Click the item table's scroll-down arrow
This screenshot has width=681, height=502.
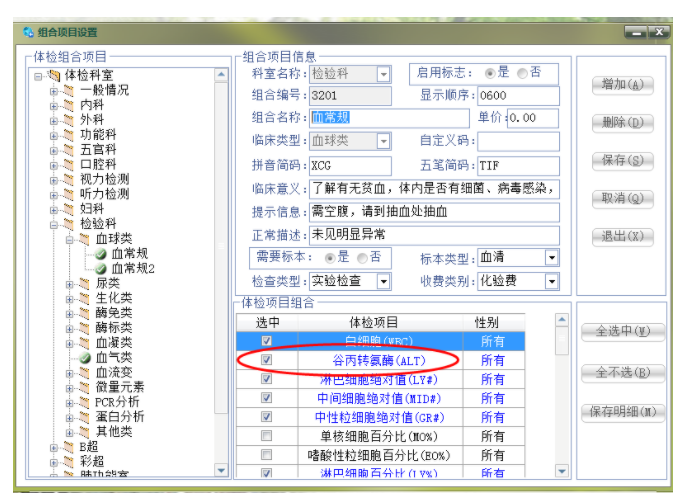[x=562, y=471]
